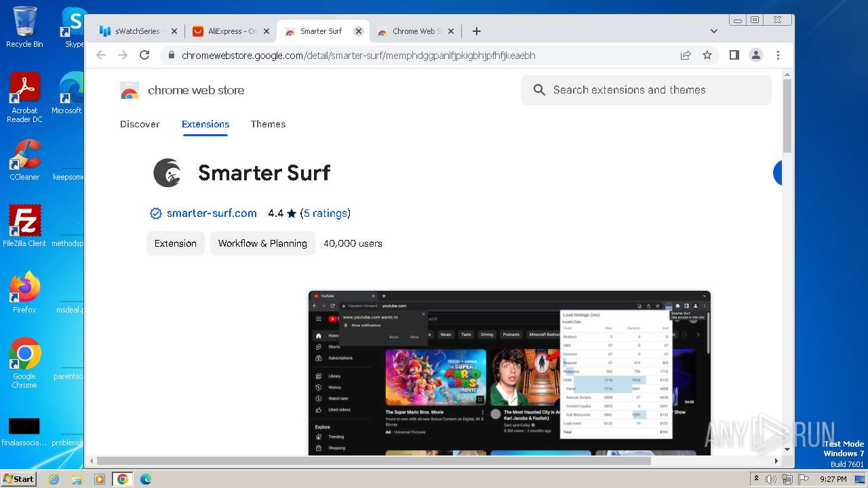Close the AliExpress tab
This screenshot has height=488, width=868.
click(x=266, y=31)
